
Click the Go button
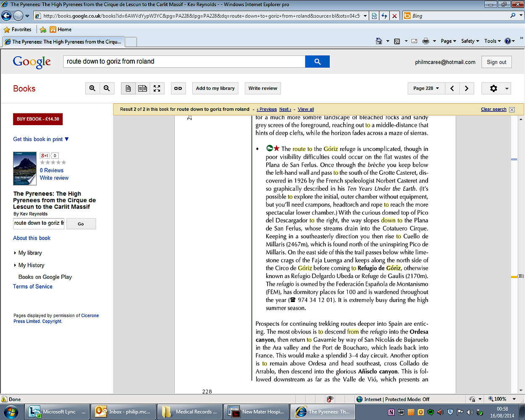(81, 224)
